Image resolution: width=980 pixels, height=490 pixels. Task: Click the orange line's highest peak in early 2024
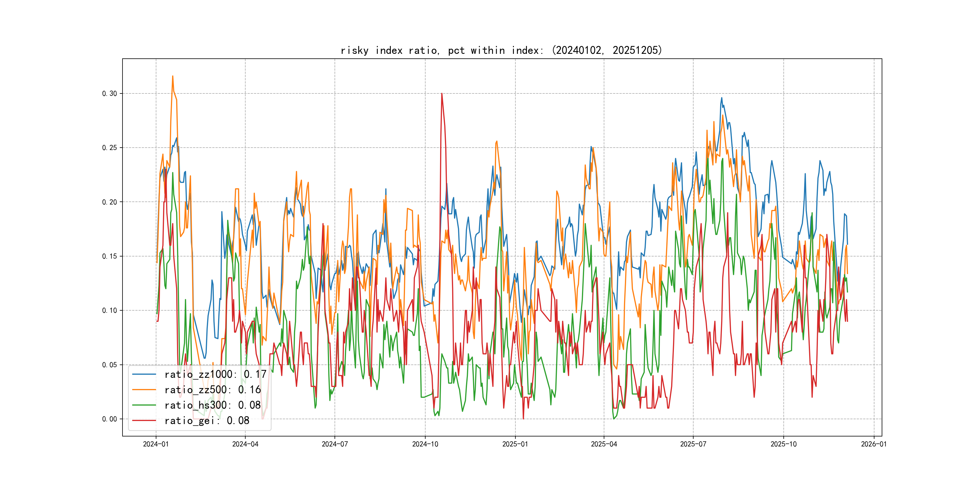tap(172, 76)
